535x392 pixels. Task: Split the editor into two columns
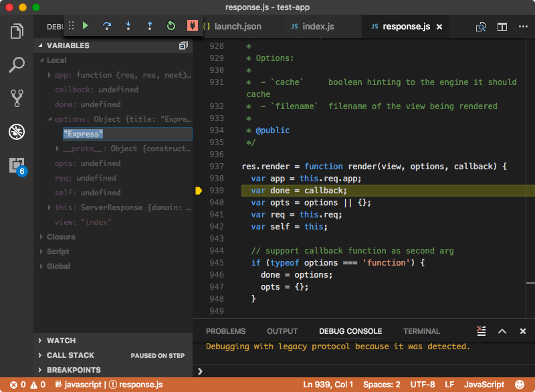click(x=502, y=27)
